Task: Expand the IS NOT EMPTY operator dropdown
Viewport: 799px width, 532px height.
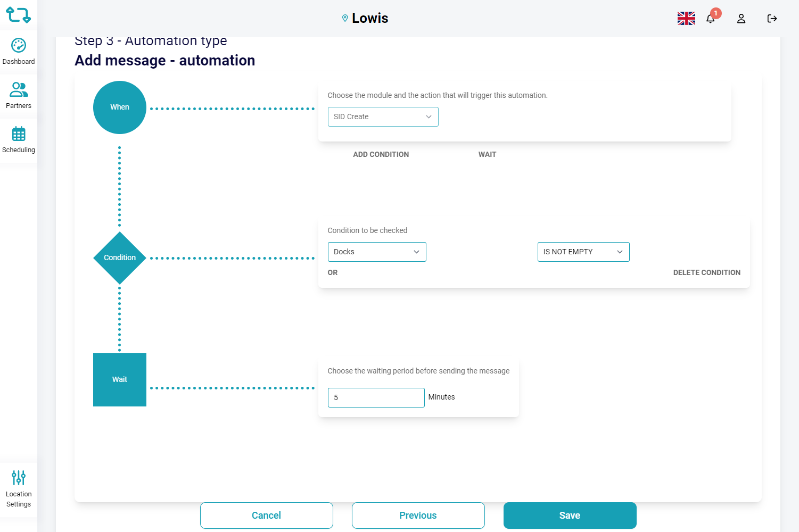Action: (583, 252)
